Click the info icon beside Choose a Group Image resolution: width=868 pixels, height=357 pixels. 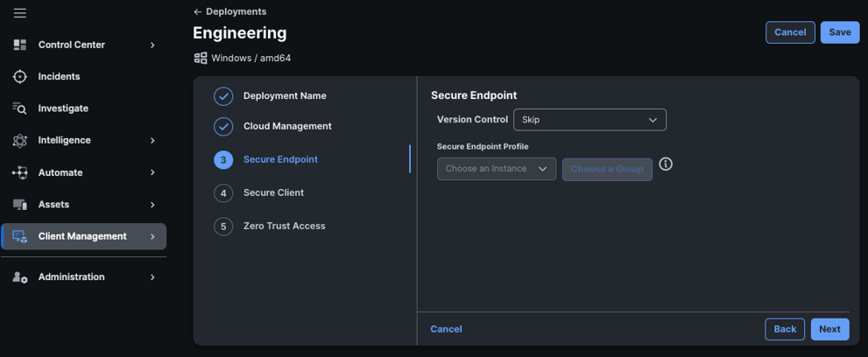coord(666,164)
